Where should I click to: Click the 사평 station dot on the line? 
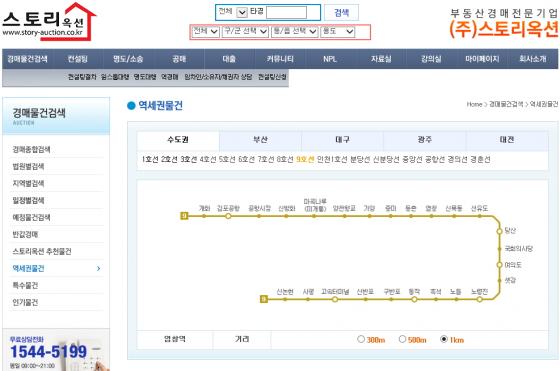pos(308,299)
